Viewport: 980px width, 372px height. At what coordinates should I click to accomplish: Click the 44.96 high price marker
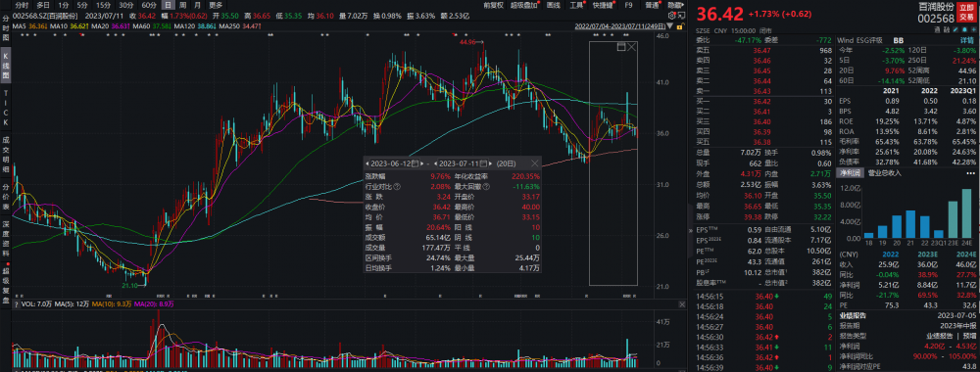click(467, 42)
